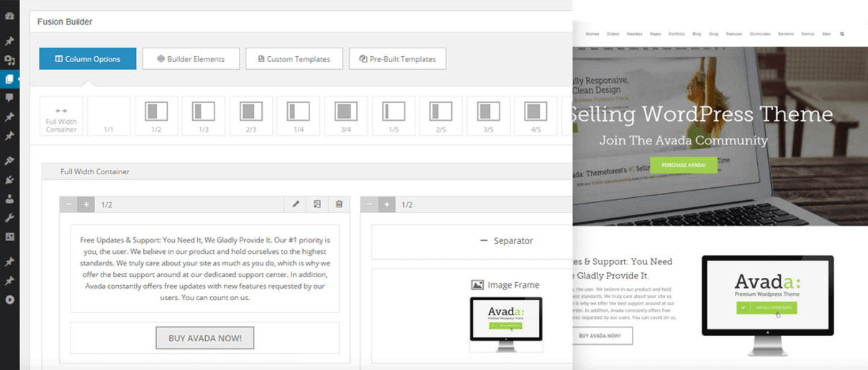This screenshot has height=370, width=868.
Task: Insert a 3/4 column layout
Action: click(x=346, y=116)
